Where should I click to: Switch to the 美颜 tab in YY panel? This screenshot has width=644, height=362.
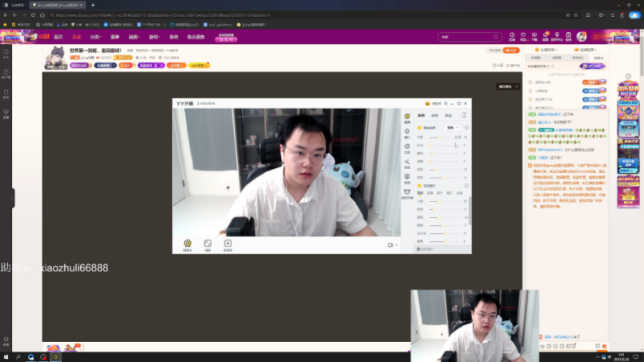tap(421, 115)
